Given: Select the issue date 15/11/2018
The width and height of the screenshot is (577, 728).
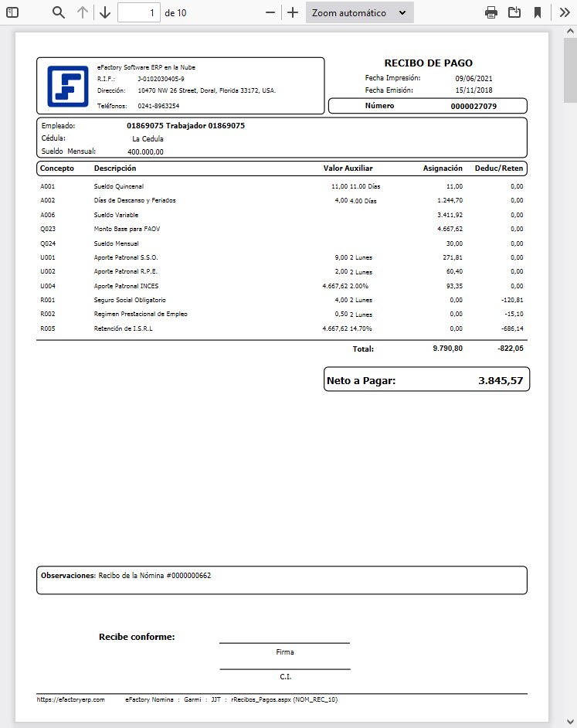Looking at the screenshot, I should [473, 90].
